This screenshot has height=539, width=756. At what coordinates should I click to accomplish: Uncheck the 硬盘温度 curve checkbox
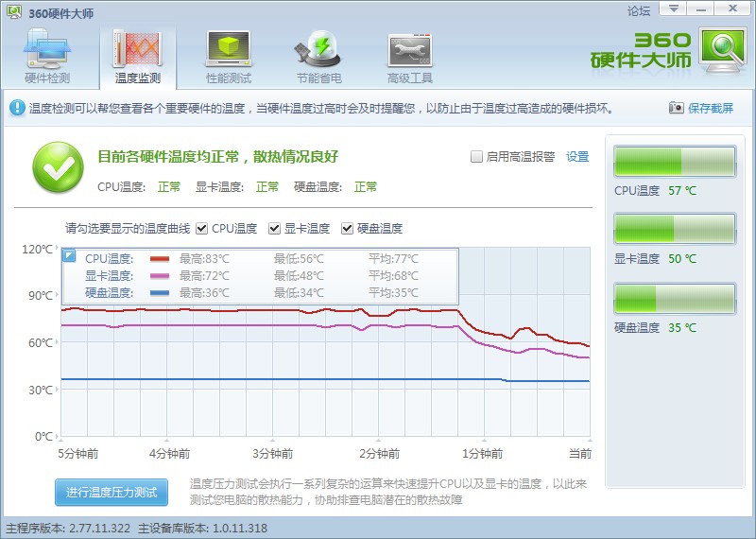point(347,228)
